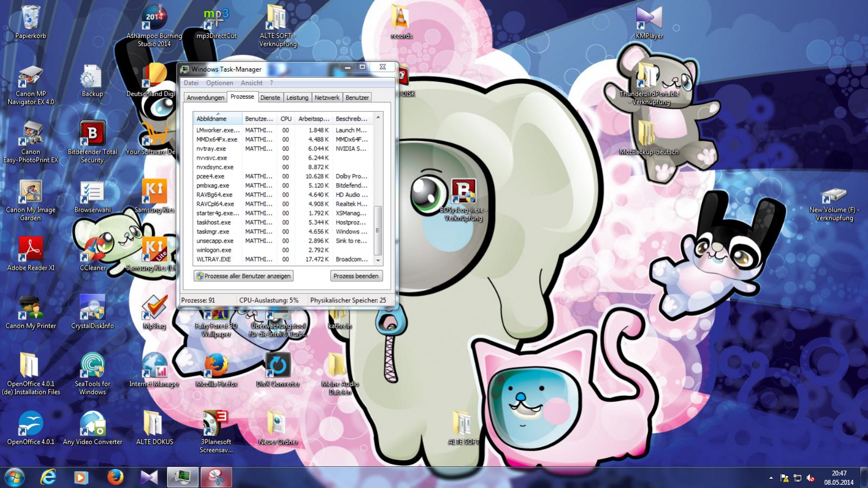
Task: Click the muted volume tray icon
Action: (810, 478)
